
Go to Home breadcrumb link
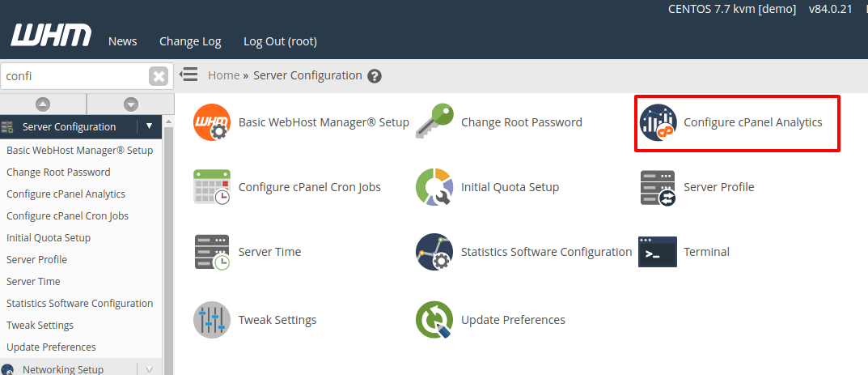coord(223,75)
